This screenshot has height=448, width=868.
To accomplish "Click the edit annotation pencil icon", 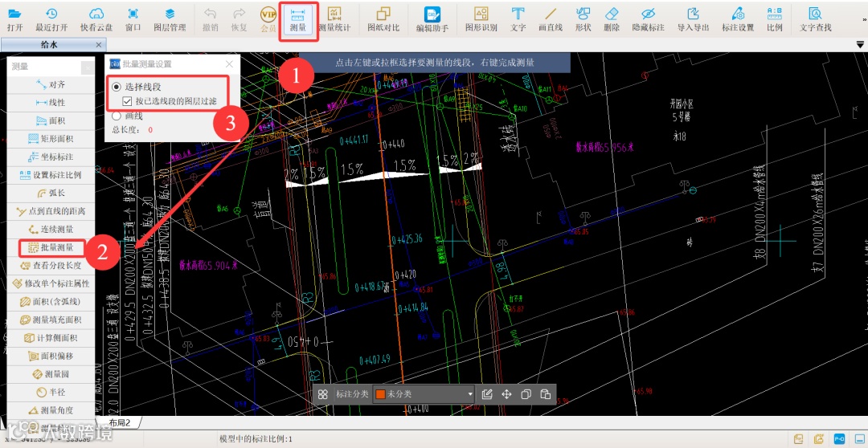I will 487,394.
